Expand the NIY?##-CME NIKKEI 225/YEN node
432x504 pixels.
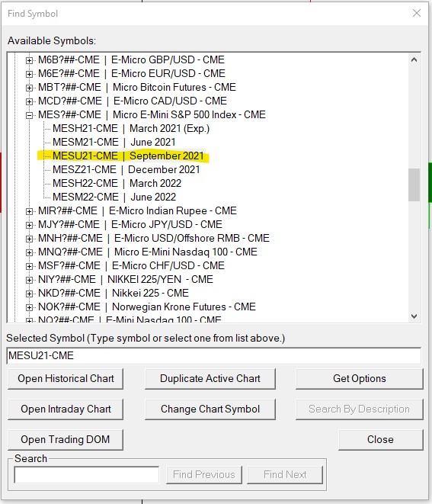(29, 280)
